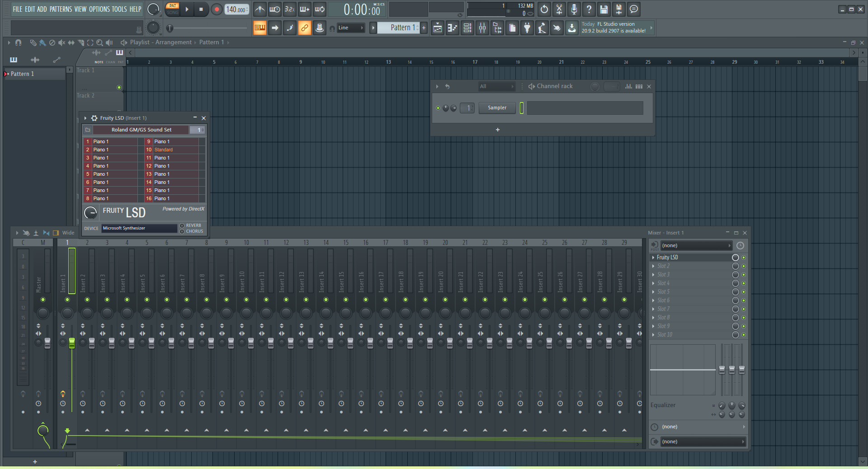Open the EDIT menu
The width and height of the screenshot is (868, 469).
(x=29, y=9)
